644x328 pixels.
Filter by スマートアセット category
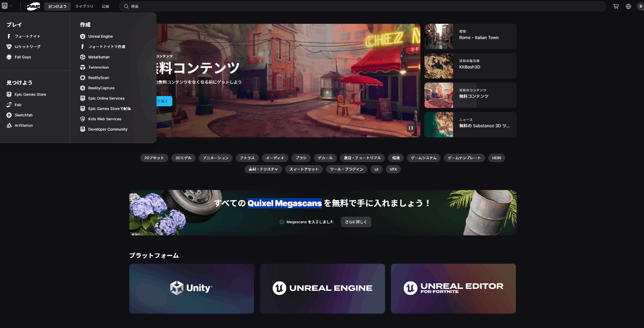pyautogui.click(x=304, y=169)
